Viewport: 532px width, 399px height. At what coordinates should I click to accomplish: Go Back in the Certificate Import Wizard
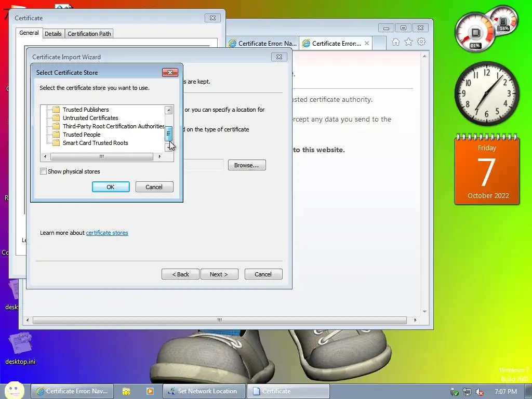point(180,274)
